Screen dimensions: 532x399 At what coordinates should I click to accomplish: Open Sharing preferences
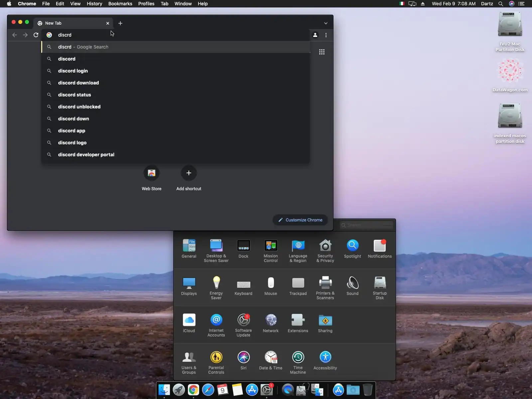pos(325,323)
